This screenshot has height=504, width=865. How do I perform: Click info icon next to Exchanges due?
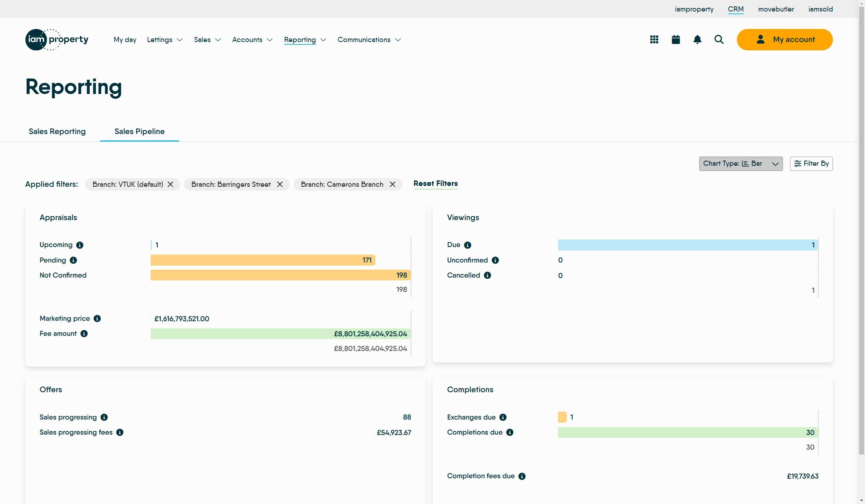click(x=503, y=418)
